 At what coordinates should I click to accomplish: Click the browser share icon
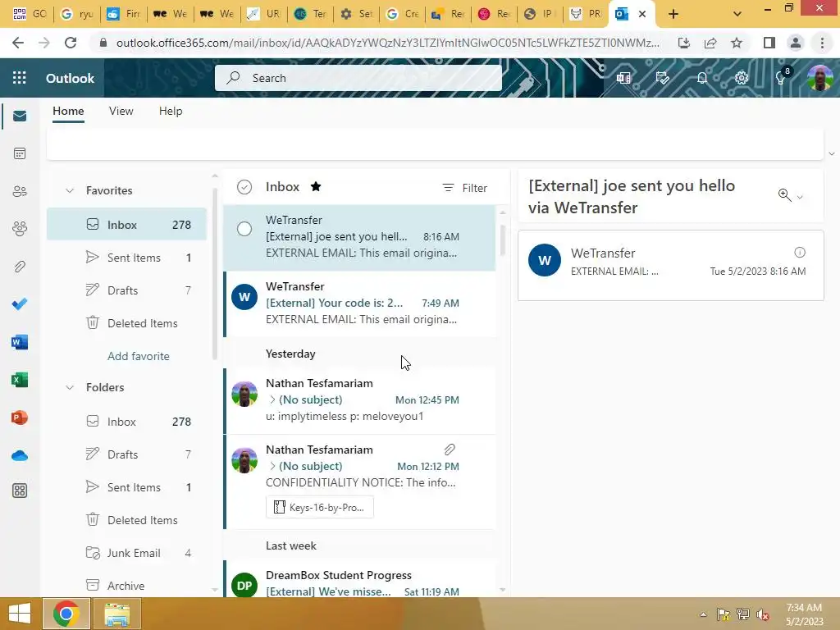(710, 43)
